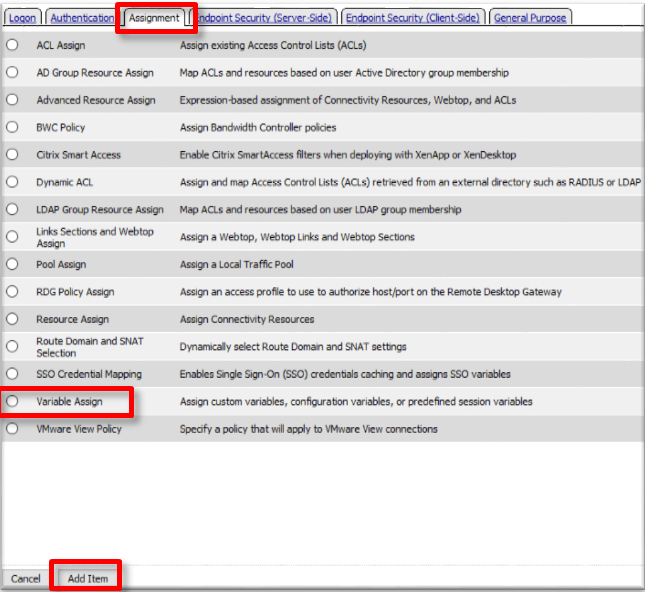Switch to the Logon tab
Viewport: 645px width, 592px height.
coord(23,18)
